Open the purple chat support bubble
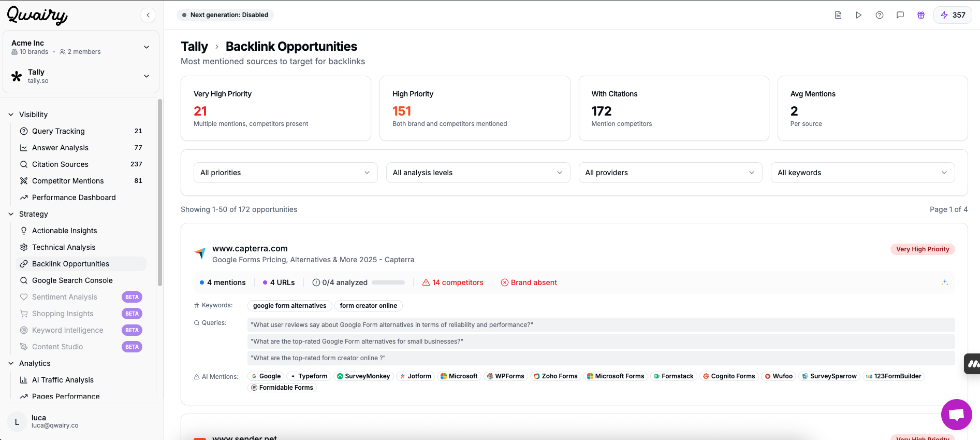The image size is (980, 440). [x=956, y=415]
